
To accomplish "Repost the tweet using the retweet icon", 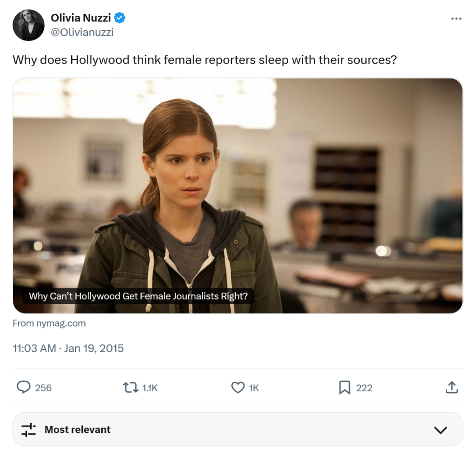I will pyautogui.click(x=129, y=387).
